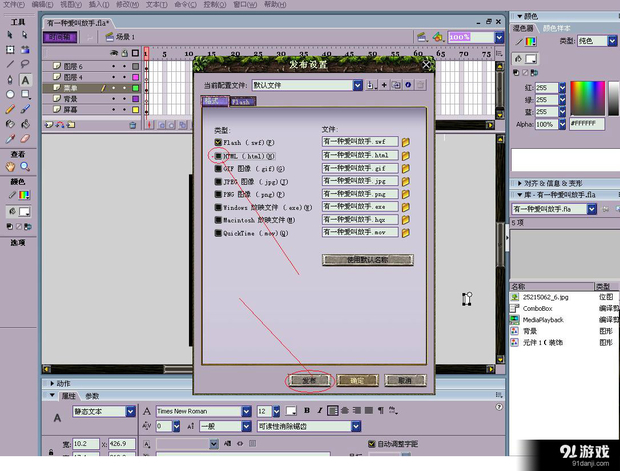Enable the HTML (.html) checkbox
Viewport: 620px width, 471px height.
218,156
